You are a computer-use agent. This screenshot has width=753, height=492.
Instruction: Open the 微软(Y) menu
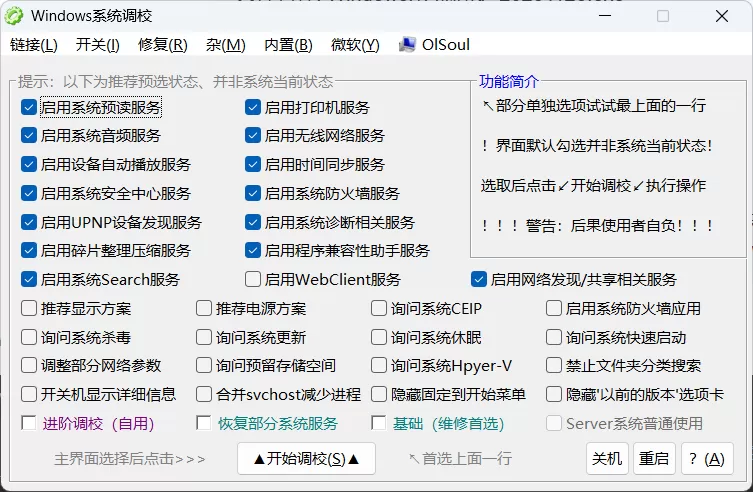pos(355,45)
